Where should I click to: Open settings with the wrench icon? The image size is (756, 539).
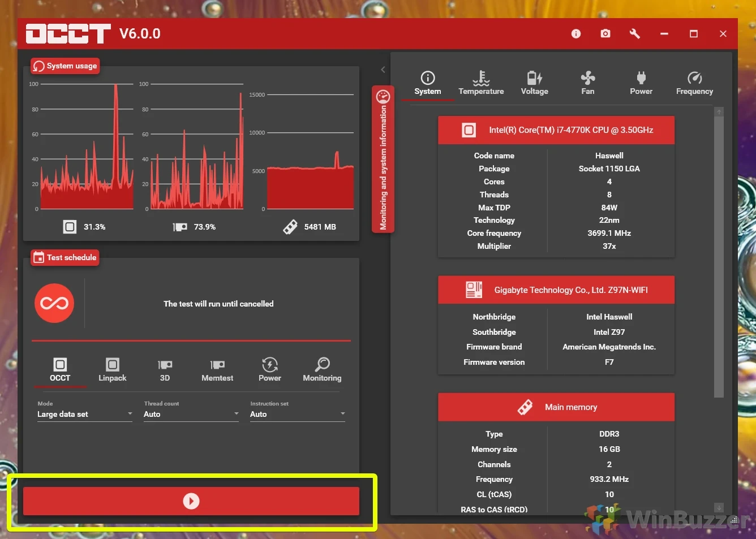coord(635,34)
